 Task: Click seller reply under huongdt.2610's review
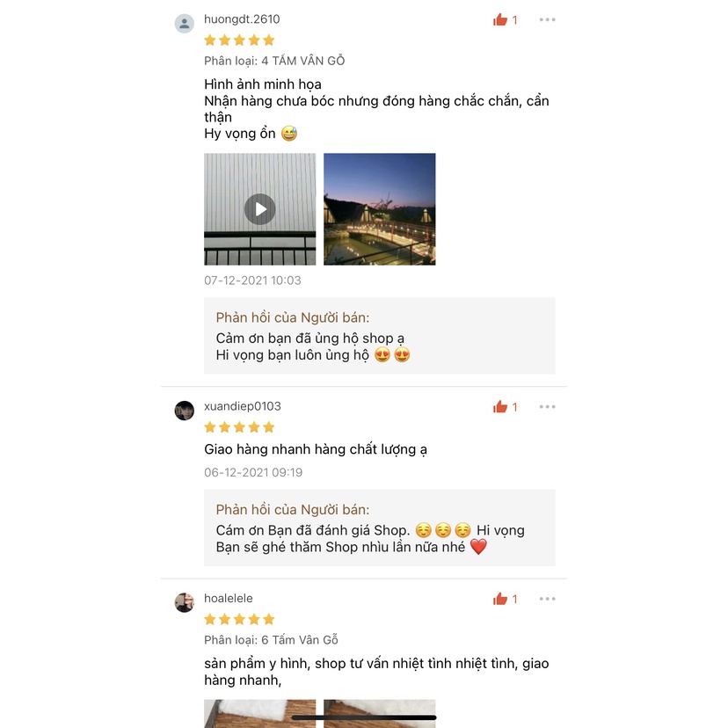(379, 336)
